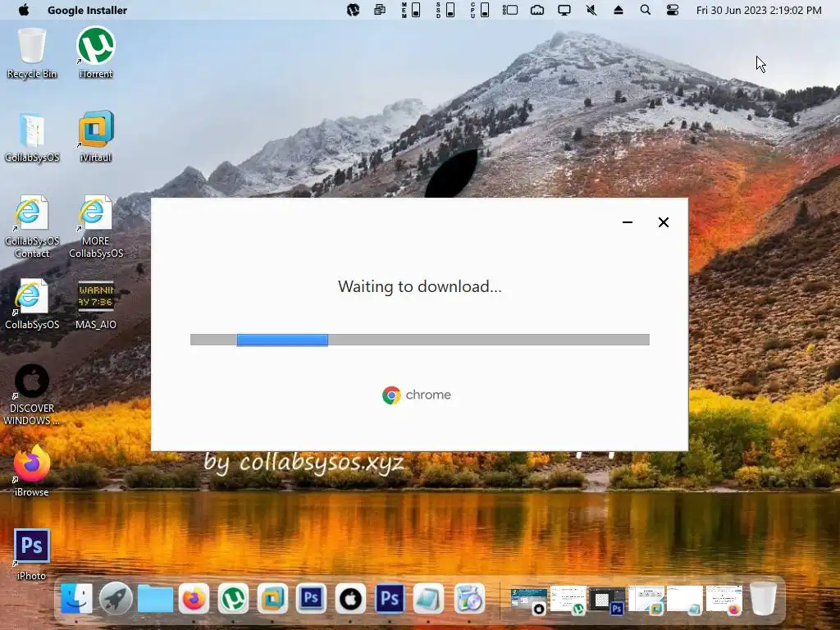Open Finder in the dock
Screen dimensions: 840x630
76,598
